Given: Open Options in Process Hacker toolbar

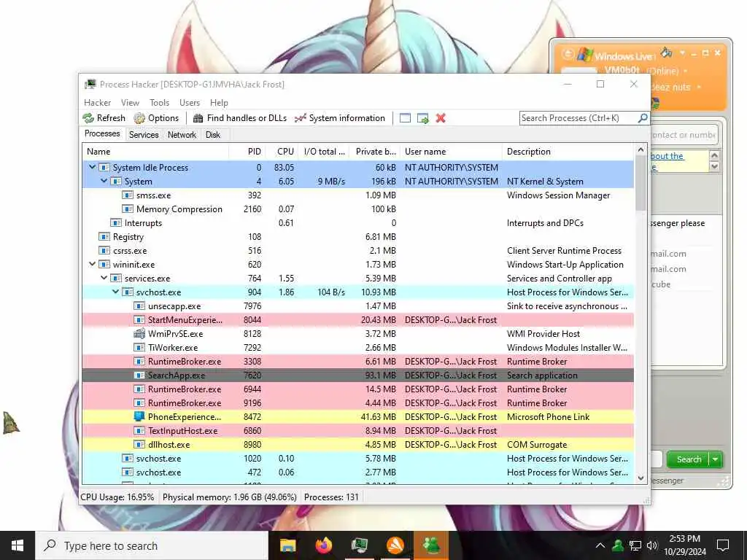Looking at the screenshot, I should pos(156,118).
